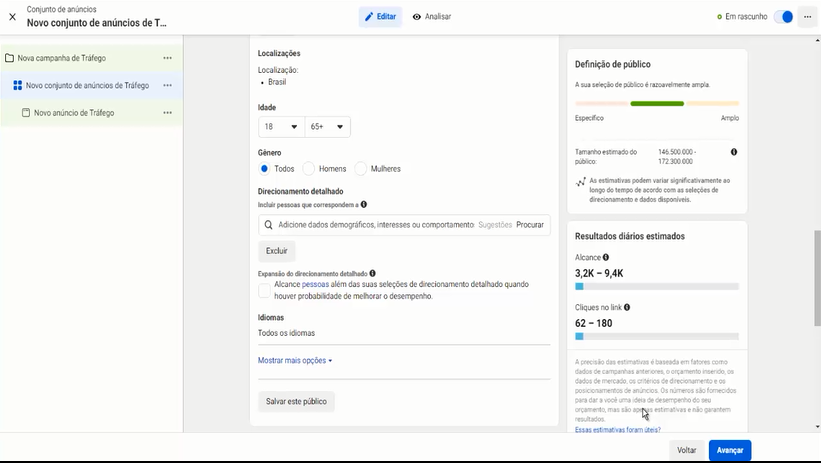Click the estimates trend graph icon
This screenshot has width=821, height=463.
[581, 182]
